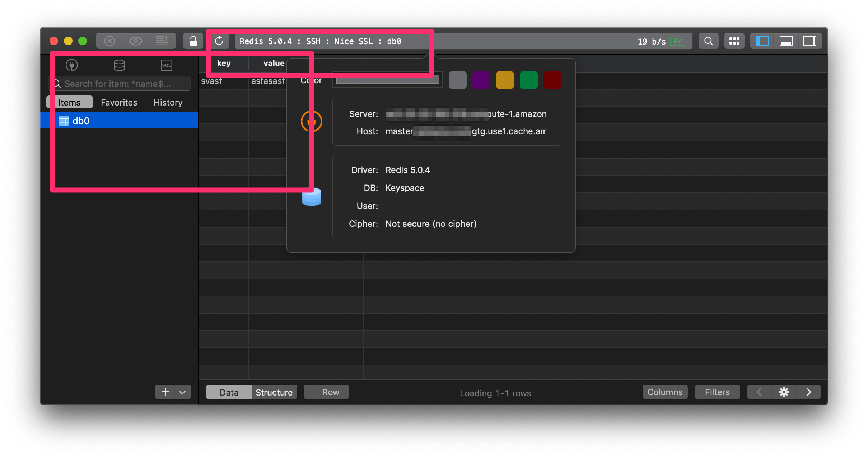
Task: Select the database icon in sidebar
Action: [x=119, y=65]
